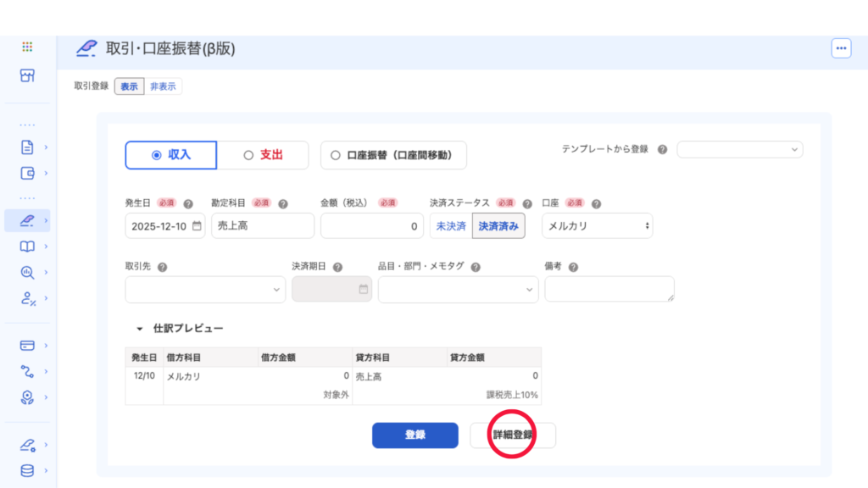
Task: Open the document icon in sidebar
Action: pos(27,147)
